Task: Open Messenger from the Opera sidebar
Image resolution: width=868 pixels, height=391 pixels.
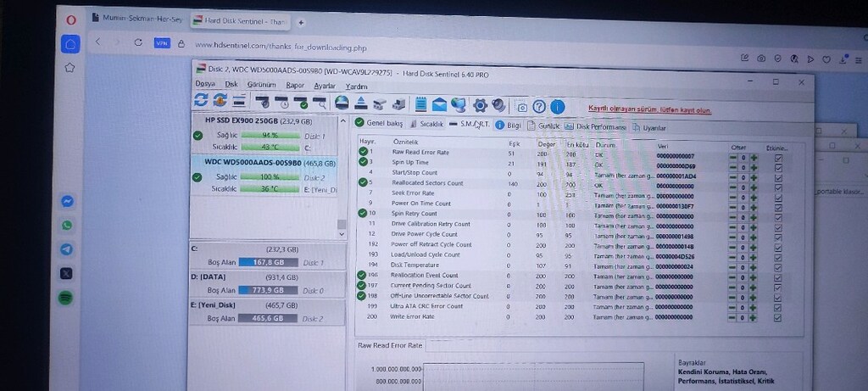Action: click(x=67, y=202)
